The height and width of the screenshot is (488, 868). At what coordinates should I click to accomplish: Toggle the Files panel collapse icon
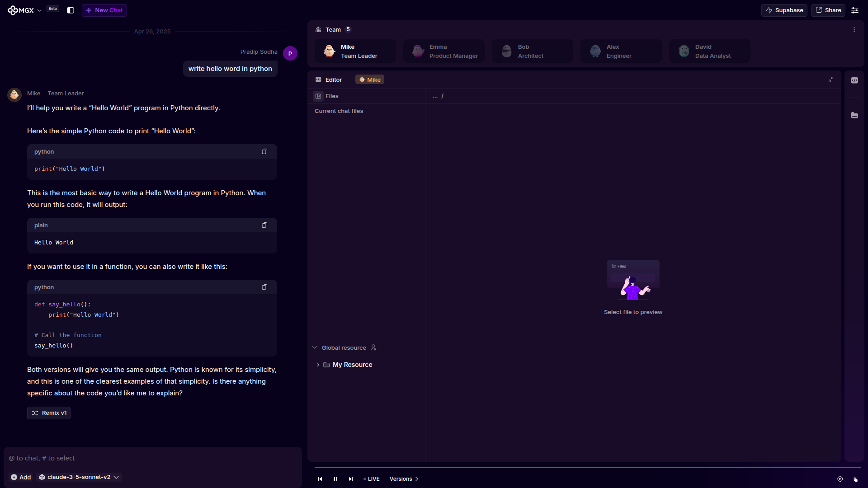(318, 96)
